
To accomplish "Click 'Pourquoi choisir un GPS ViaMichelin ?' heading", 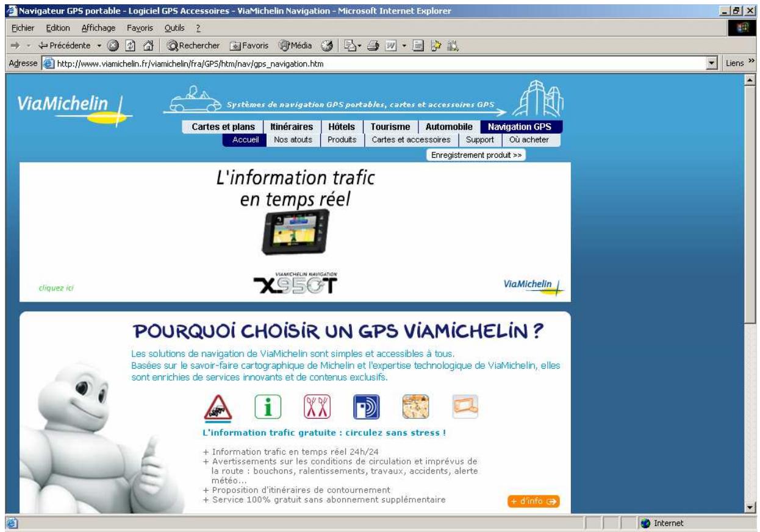I will 339,332.
